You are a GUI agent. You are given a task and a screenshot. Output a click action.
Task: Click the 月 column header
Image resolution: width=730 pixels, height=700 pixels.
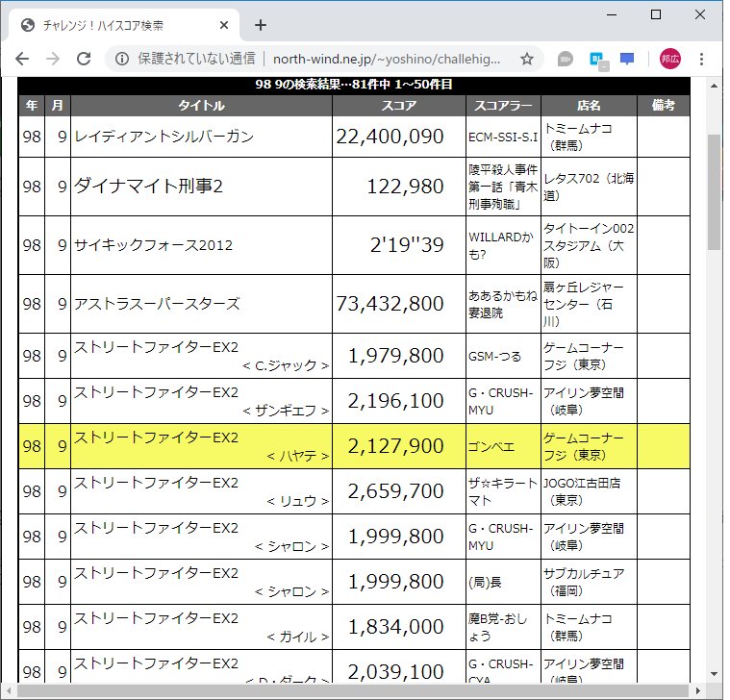point(58,106)
